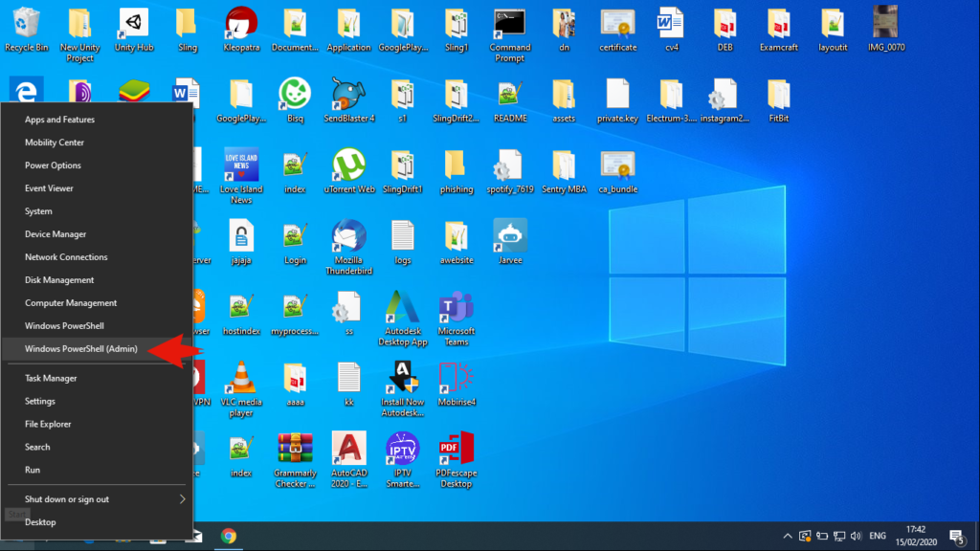
Task: Select the FitBit folder icon
Action: (779, 99)
